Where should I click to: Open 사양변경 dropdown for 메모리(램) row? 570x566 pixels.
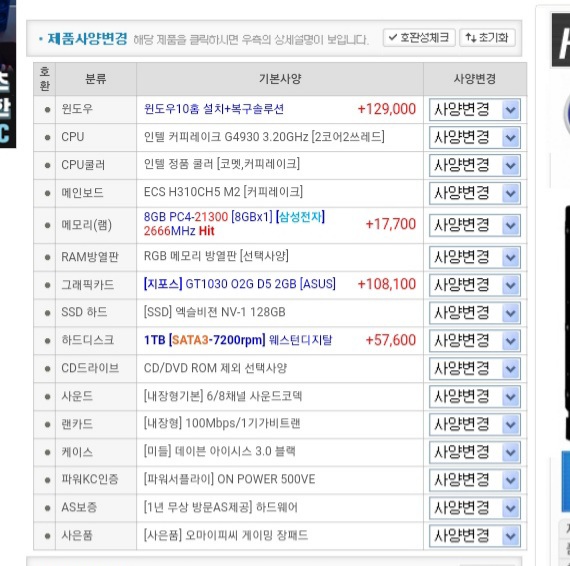pos(475,225)
